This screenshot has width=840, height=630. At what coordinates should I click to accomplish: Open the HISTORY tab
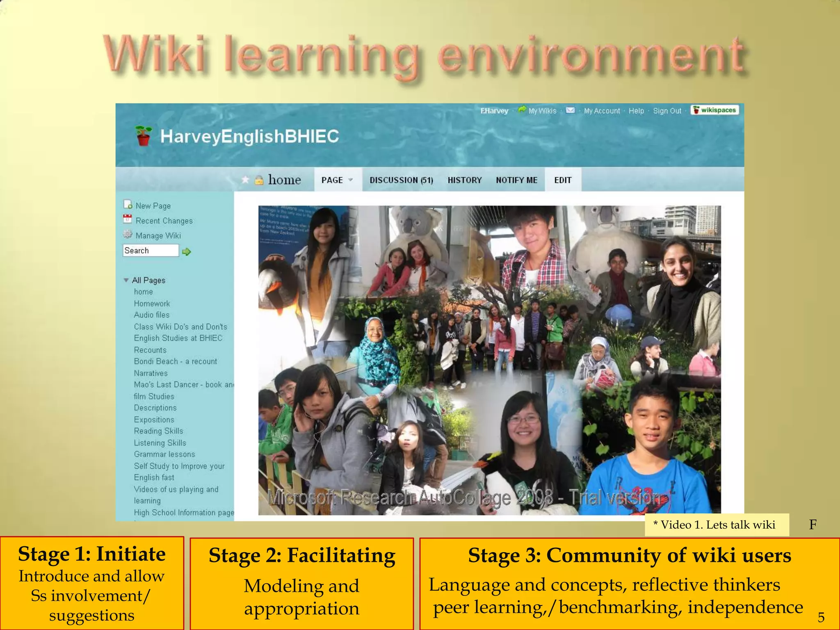(x=465, y=180)
